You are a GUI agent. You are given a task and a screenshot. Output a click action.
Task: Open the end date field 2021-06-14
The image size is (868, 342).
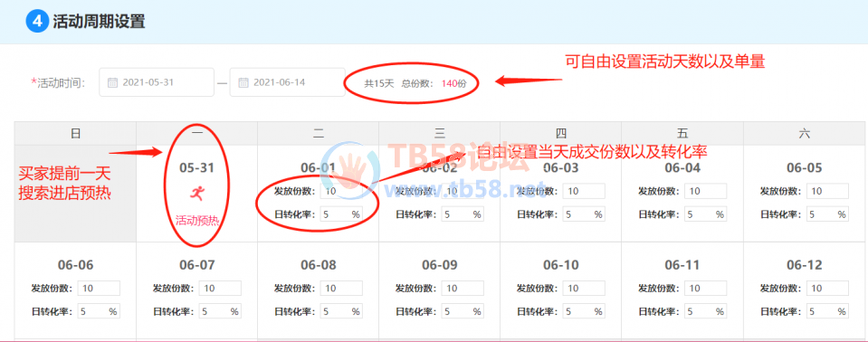(287, 82)
